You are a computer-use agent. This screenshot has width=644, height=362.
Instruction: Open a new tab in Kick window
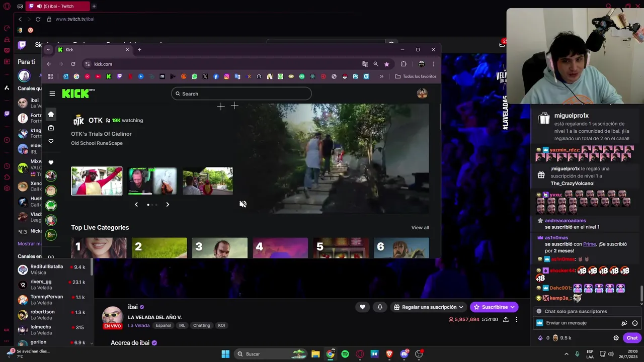click(139, 50)
